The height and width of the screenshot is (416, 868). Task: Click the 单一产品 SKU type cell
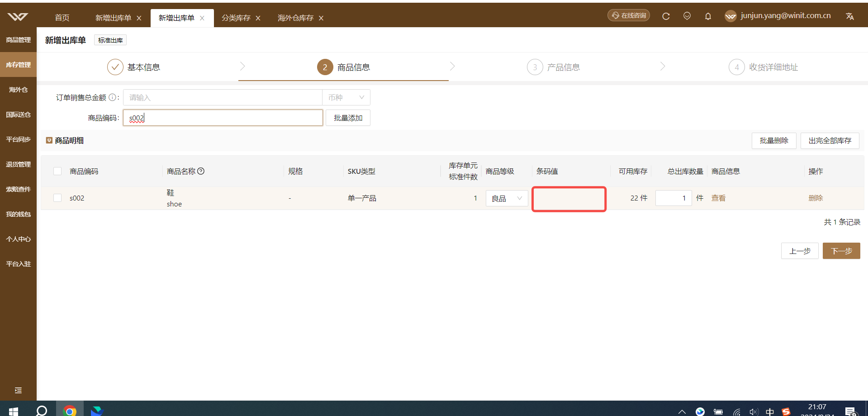(x=362, y=198)
